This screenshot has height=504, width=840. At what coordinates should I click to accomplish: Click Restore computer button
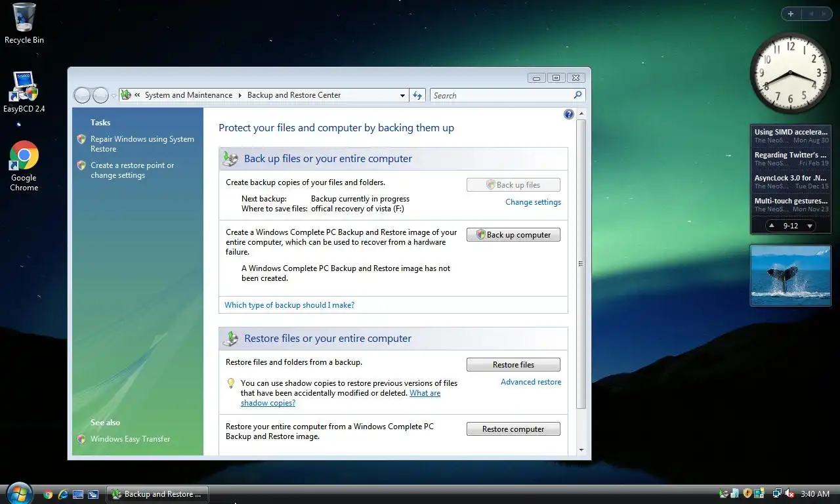coord(513,429)
